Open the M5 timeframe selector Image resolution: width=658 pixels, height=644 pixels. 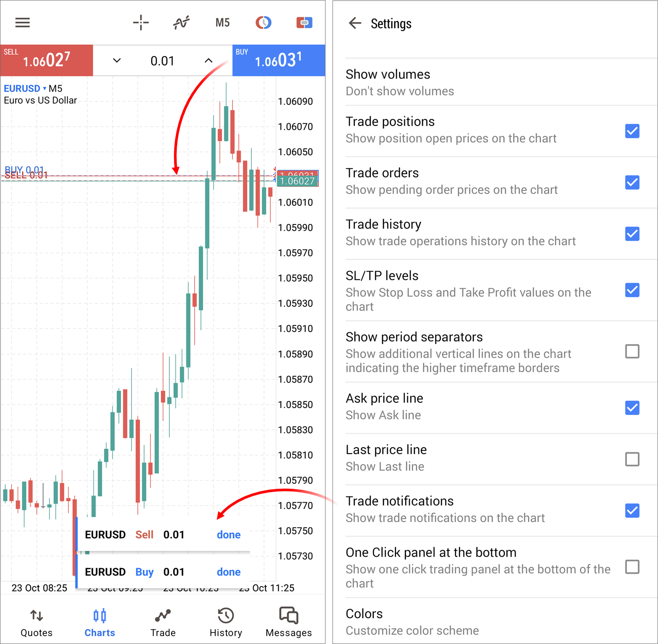point(222,22)
